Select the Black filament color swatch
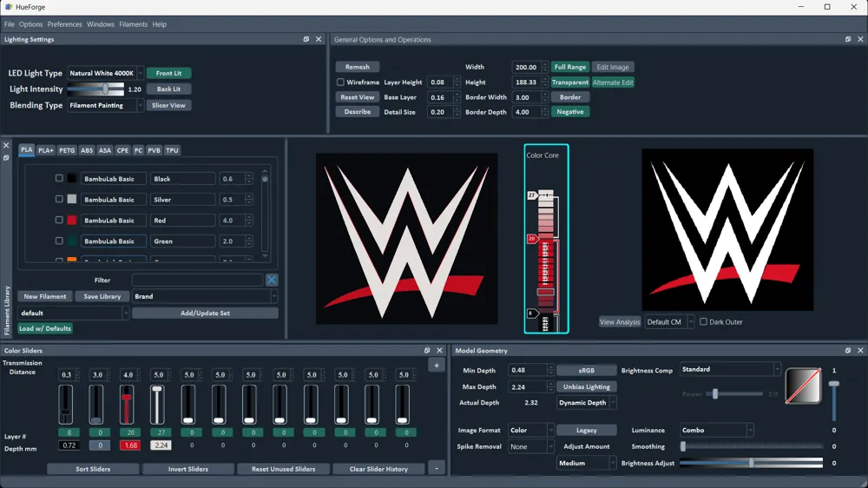868x488 pixels. (72, 178)
